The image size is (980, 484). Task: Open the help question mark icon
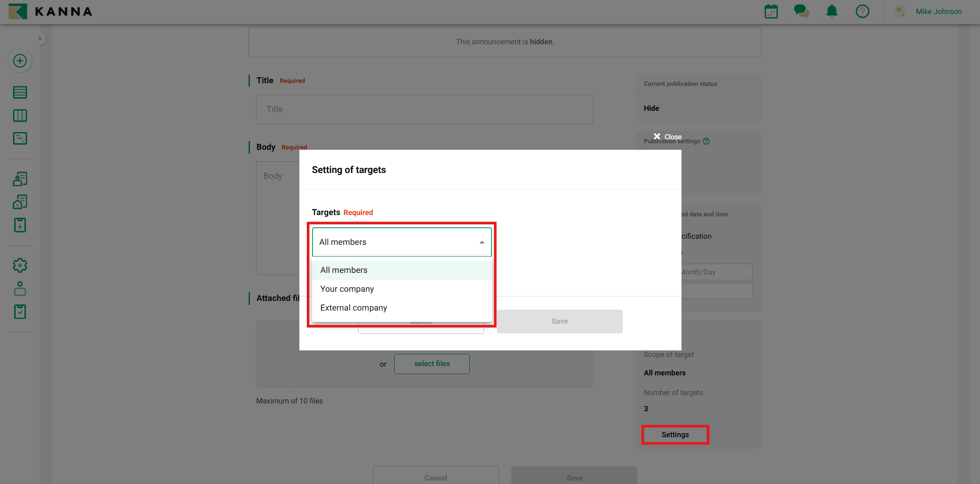pos(862,11)
